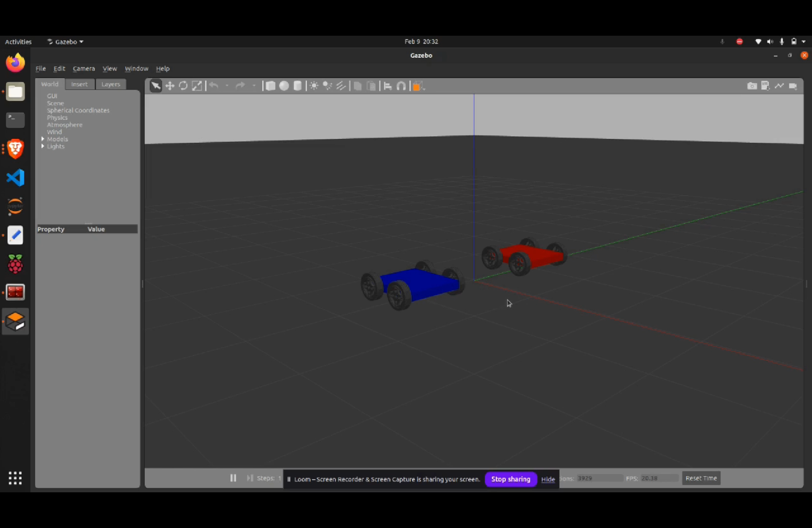Screen dimensions: 812x528
Task: Click the copy icon in toolbar
Action: click(358, 86)
